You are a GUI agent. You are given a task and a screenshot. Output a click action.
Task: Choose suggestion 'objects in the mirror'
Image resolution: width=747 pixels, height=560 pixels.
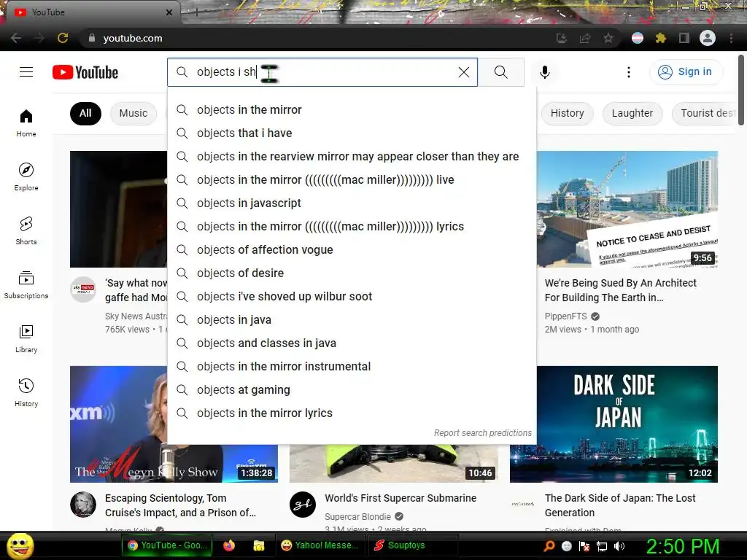[352, 109]
